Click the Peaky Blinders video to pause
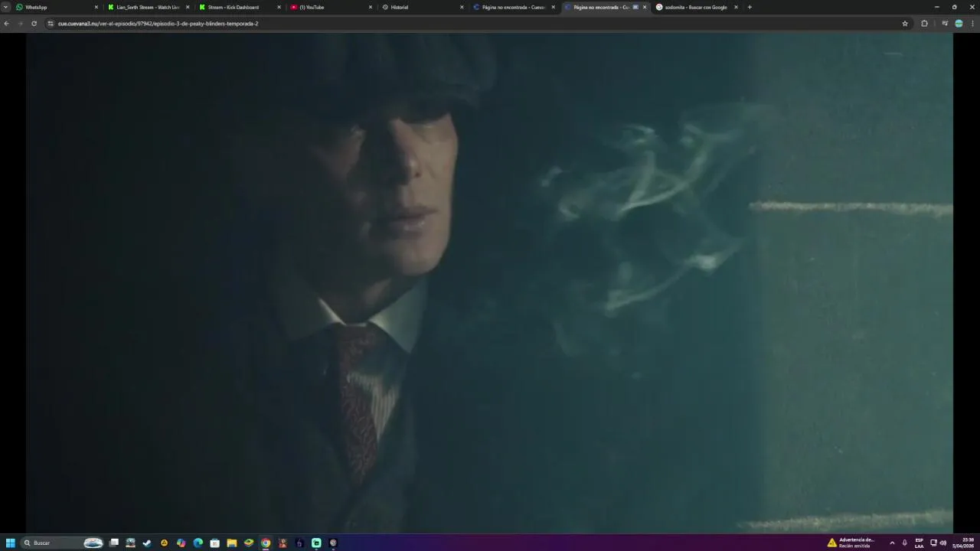Viewport: 980px width, 551px height. click(490, 283)
